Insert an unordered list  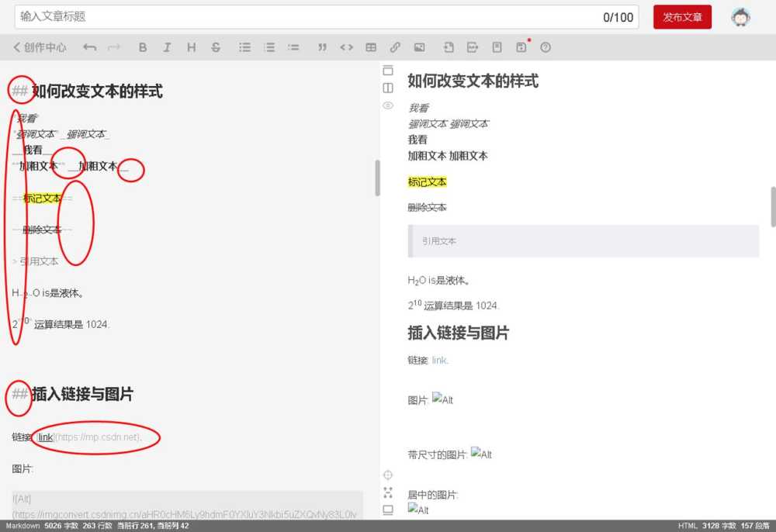[244, 47]
